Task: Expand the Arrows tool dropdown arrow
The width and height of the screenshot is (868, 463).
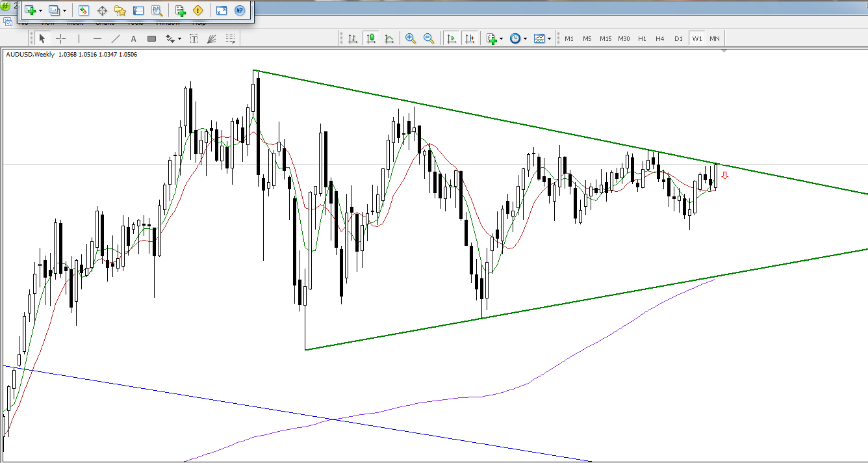Action: [180, 39]
